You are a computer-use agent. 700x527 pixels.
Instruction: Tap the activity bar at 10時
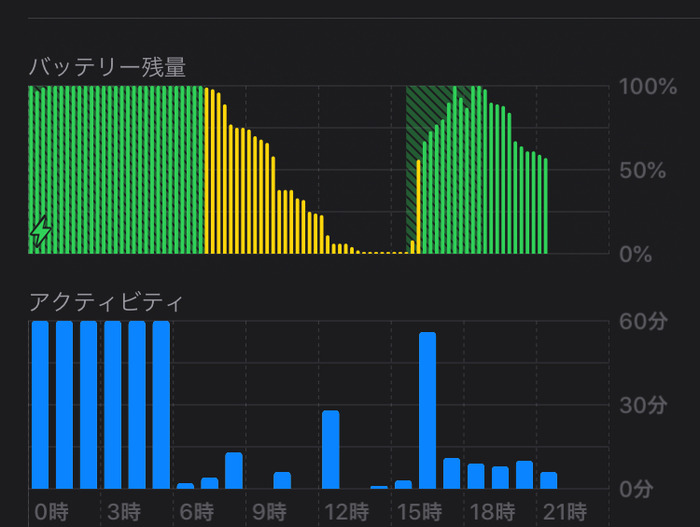(x=282, y=480)
